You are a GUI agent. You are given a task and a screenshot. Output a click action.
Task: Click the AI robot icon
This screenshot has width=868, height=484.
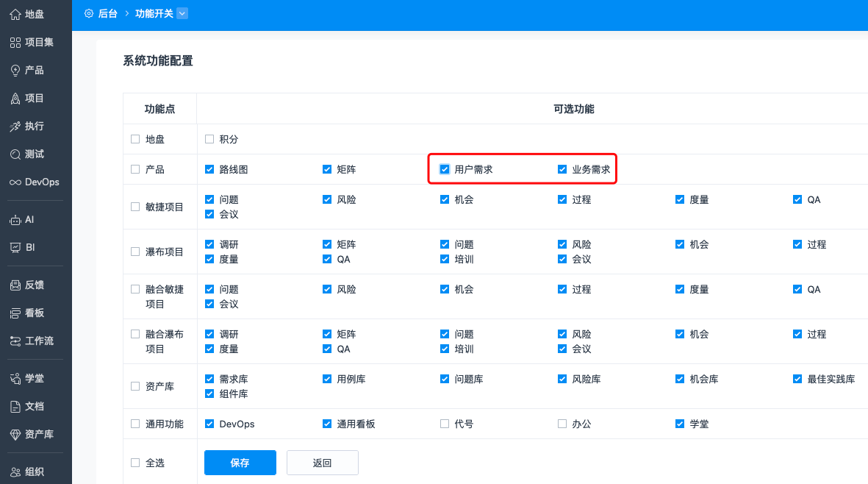[x=15, y=220]
